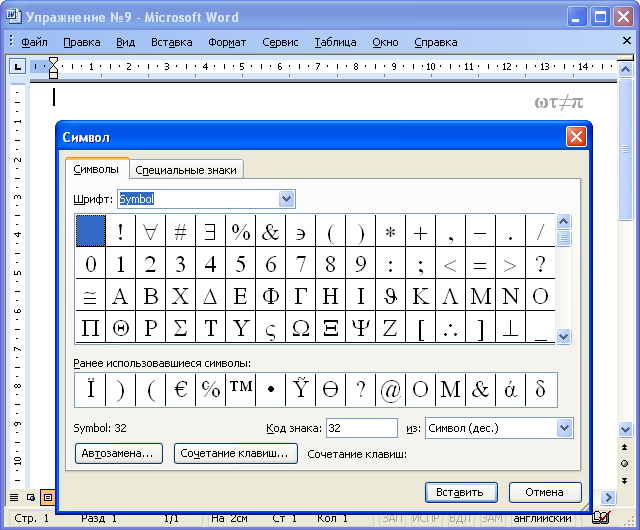640x530 pixels.
Task: Toggle the ИСПР indicator in the status bar
Action: point(425,518)
